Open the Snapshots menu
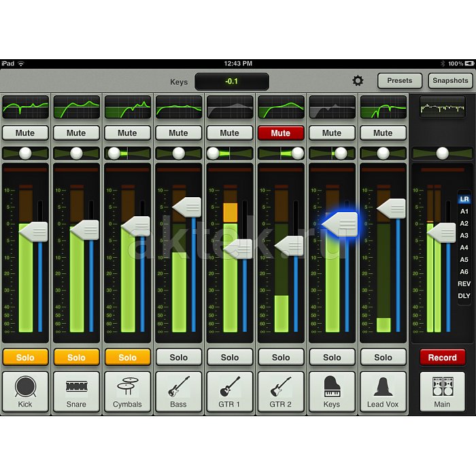This screenshot has width=476, height=476. click(x=450, y=81)
